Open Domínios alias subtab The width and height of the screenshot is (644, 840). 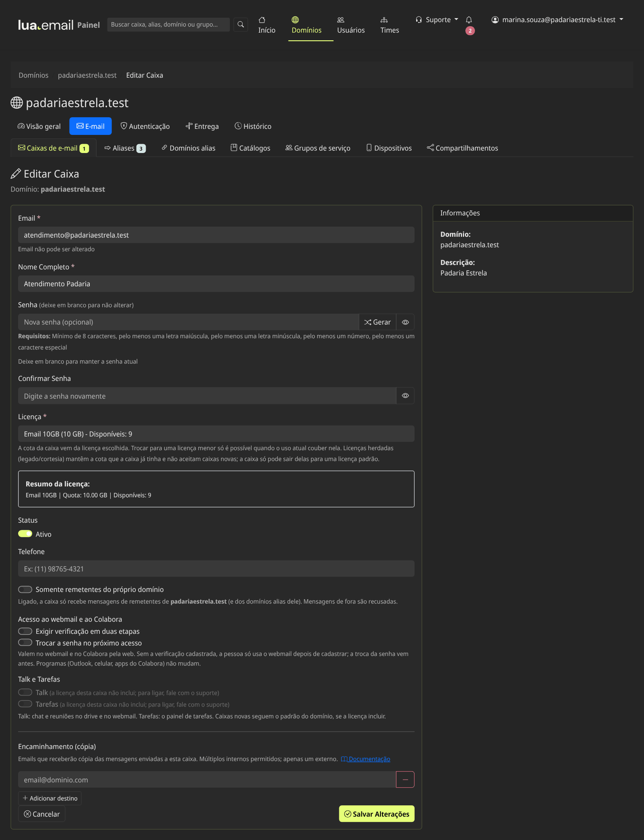coord(188,148)
